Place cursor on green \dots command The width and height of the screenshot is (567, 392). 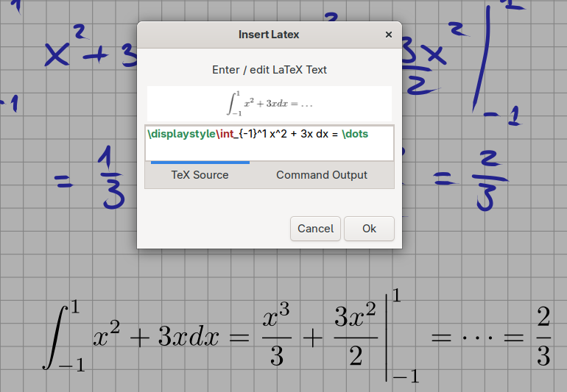coord(355,134)
